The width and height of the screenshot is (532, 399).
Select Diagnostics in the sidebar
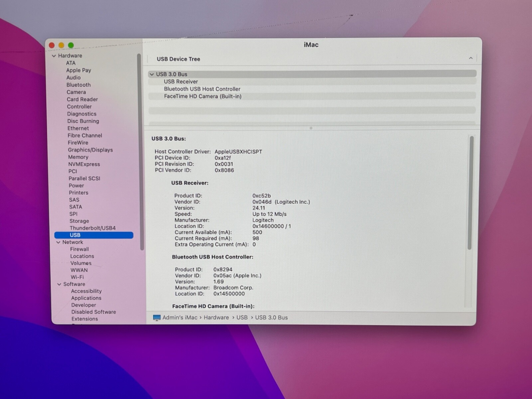tap(81, 114)
